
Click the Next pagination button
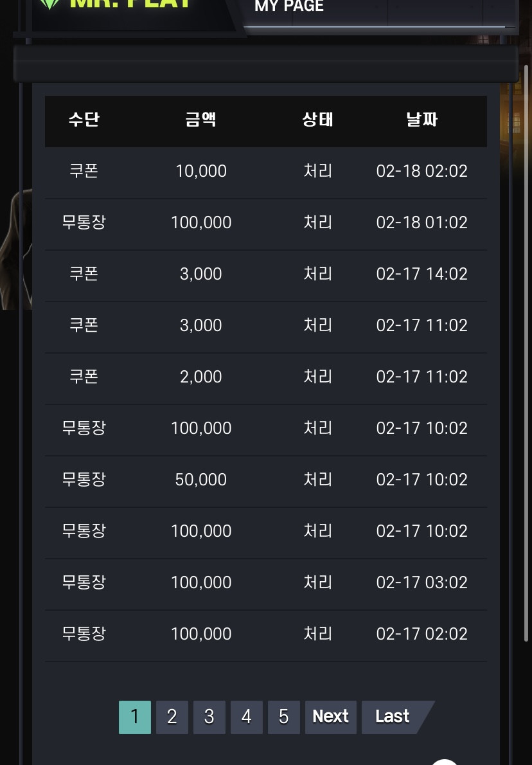pos(331,717)
